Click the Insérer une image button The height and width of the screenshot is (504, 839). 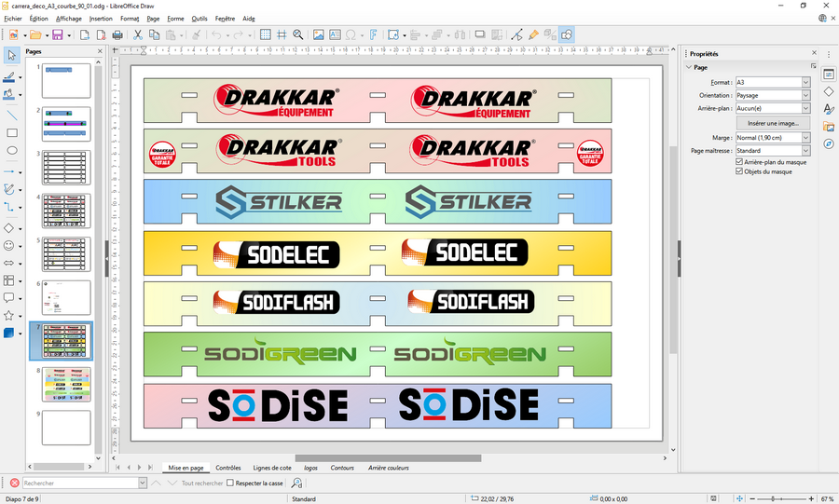[773, 123]
